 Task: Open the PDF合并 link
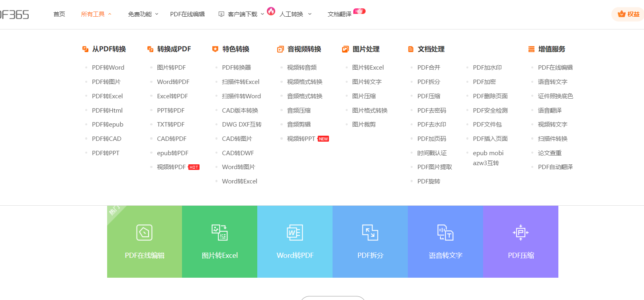[429, 68]
